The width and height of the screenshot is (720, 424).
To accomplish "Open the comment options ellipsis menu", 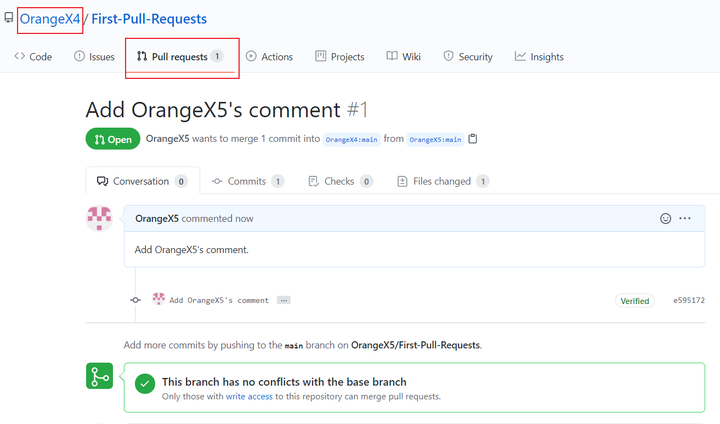I will pyautogui.click(x=685, y=218).
